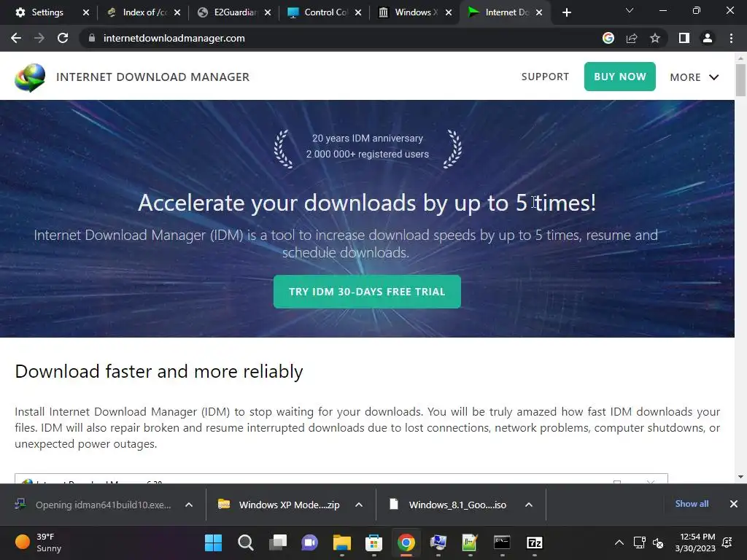Open the command prompt taskbar icon
This screenshot has height=560, width=747.
pyautogui.click(x=502, y=542)
